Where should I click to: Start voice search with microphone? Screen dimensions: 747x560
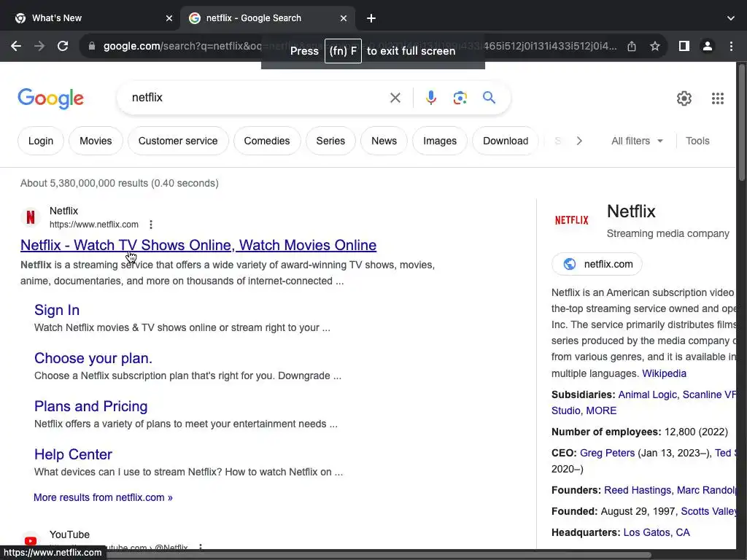pos(430,98)
